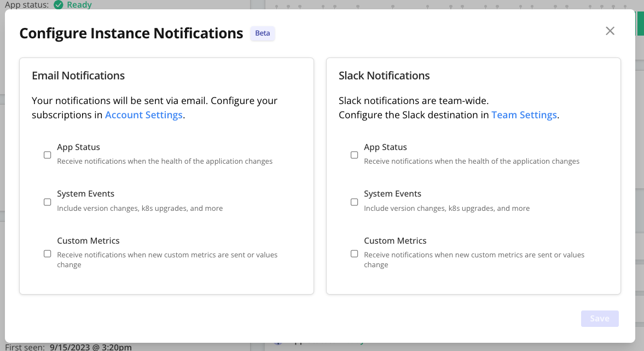Click the First seen timestamp text

[91, 347]
